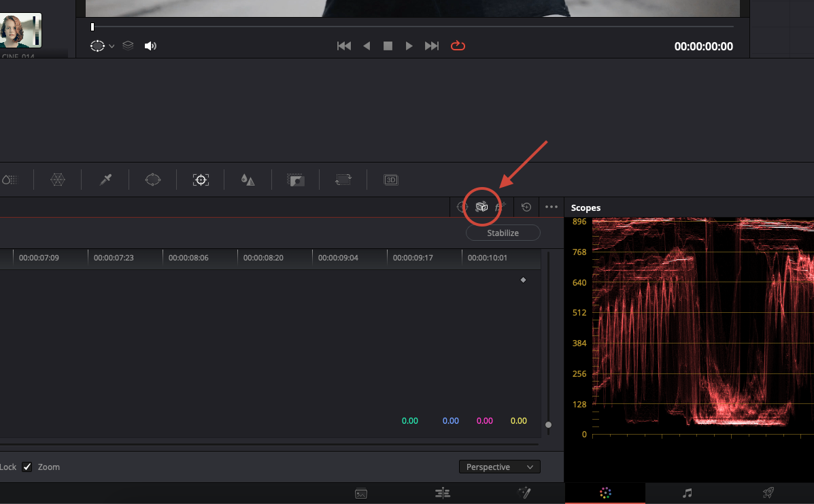Viewport: 814px width, 504px height.
Task: Open the Sizing palette
Action: pyautogui.click(x=343, y=180)
